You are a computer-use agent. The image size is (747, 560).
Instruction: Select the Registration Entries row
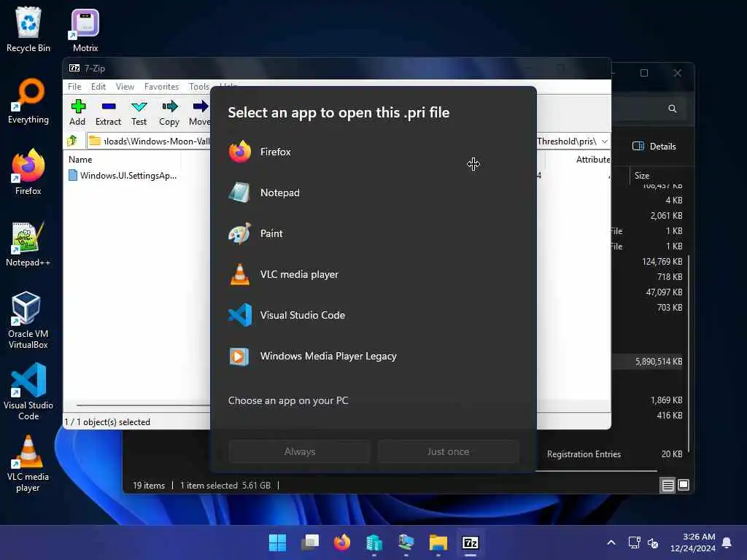615,454
